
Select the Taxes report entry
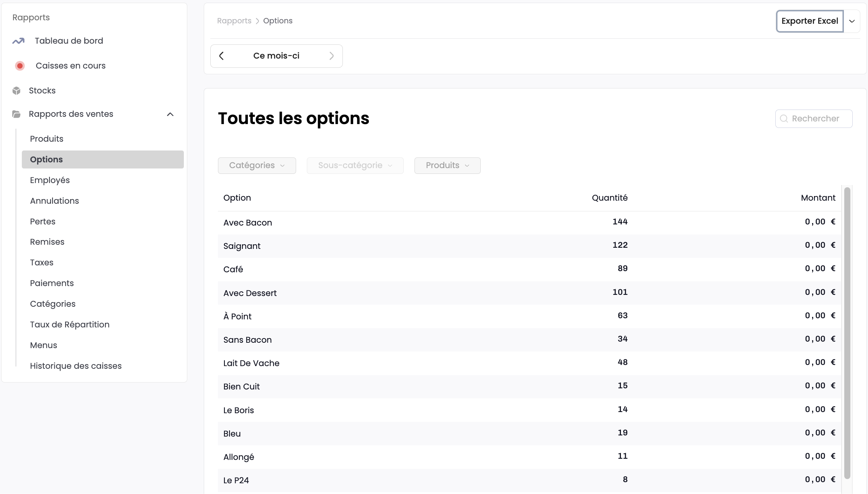[42, 262]
